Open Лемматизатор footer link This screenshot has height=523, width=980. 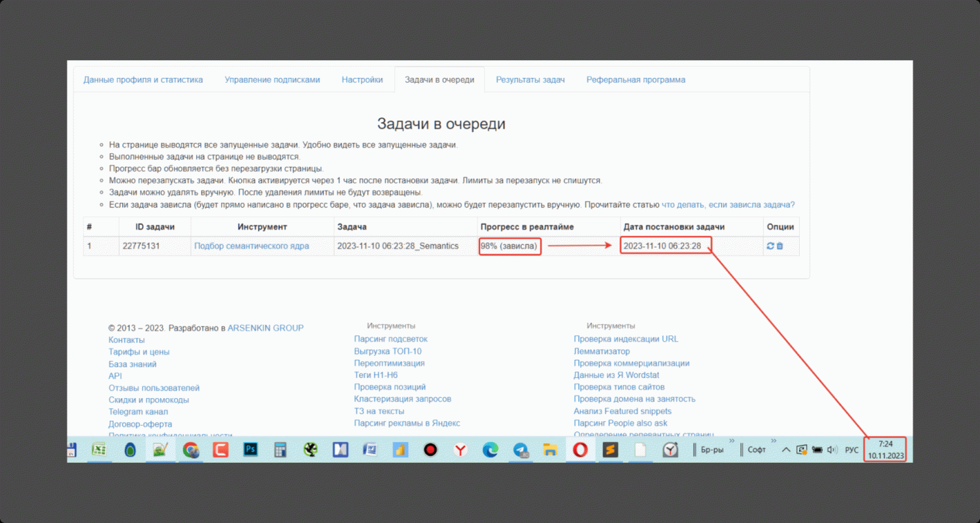point(601,351)
